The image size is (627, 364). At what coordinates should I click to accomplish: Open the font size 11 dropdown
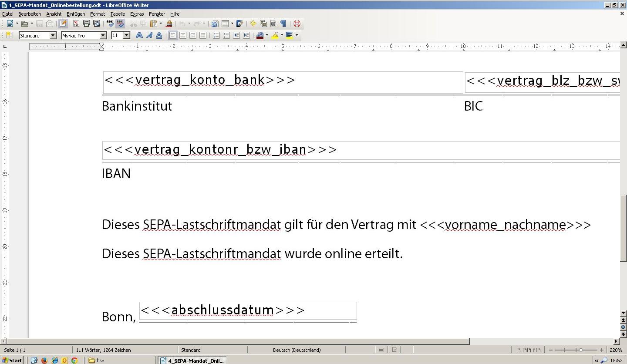click(127, 35)
